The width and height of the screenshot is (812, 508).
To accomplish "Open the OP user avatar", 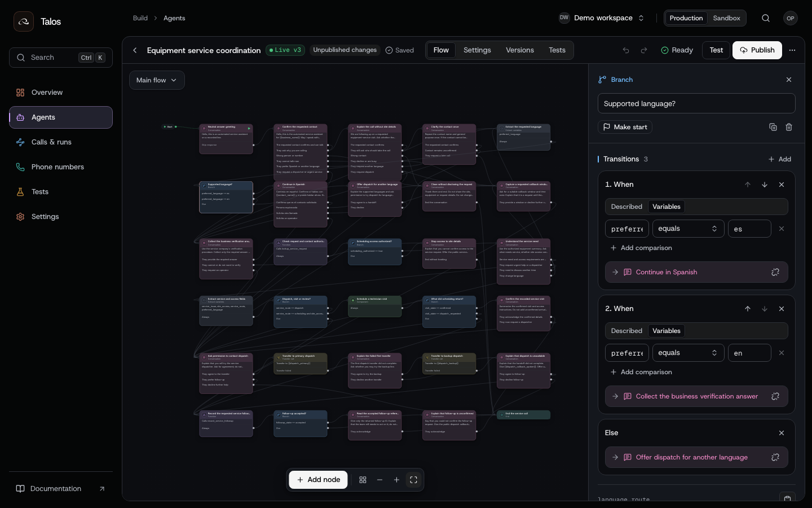I will pos(791,18).
